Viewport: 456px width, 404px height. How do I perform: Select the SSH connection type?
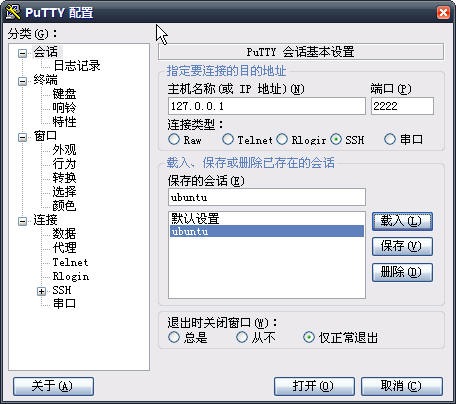tap(336, 139)
